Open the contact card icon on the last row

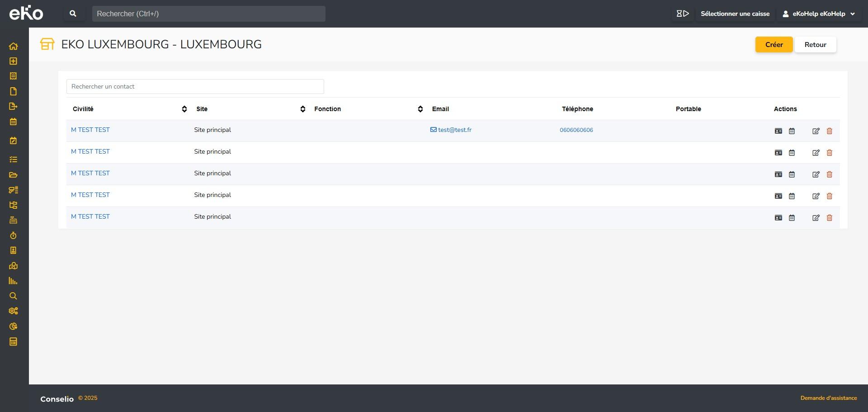pos(778,218)
